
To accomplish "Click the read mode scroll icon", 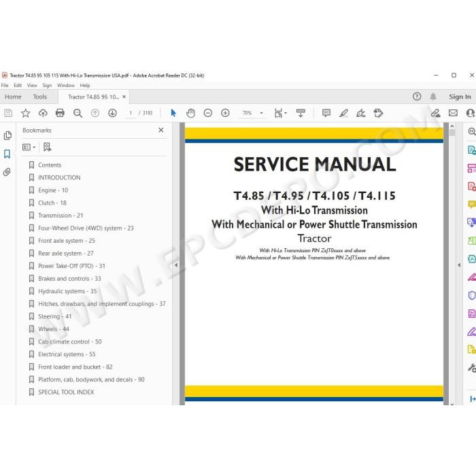I will coord(301,114).
